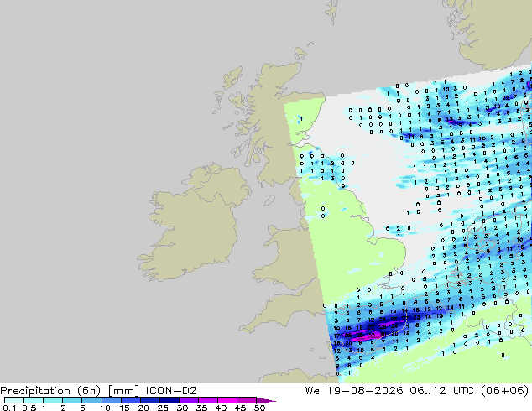Click the 35–40 mm legend color swatch

pyautogui.click(x=207, y=400)
